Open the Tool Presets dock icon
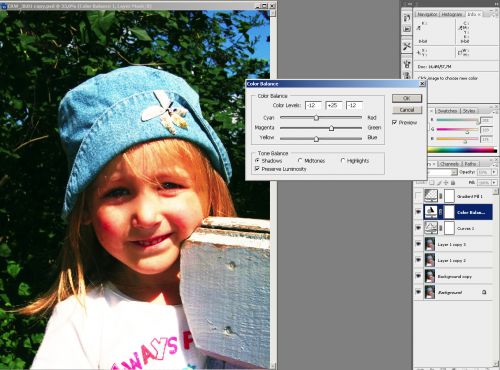Screen dimensions: 500x370 click(x=407, y=46)
